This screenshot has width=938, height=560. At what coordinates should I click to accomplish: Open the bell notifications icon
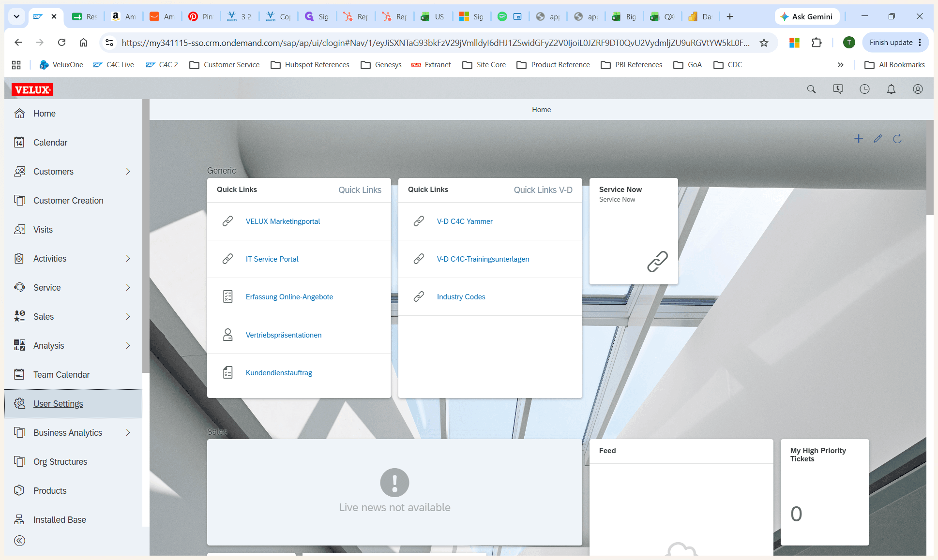891,89
